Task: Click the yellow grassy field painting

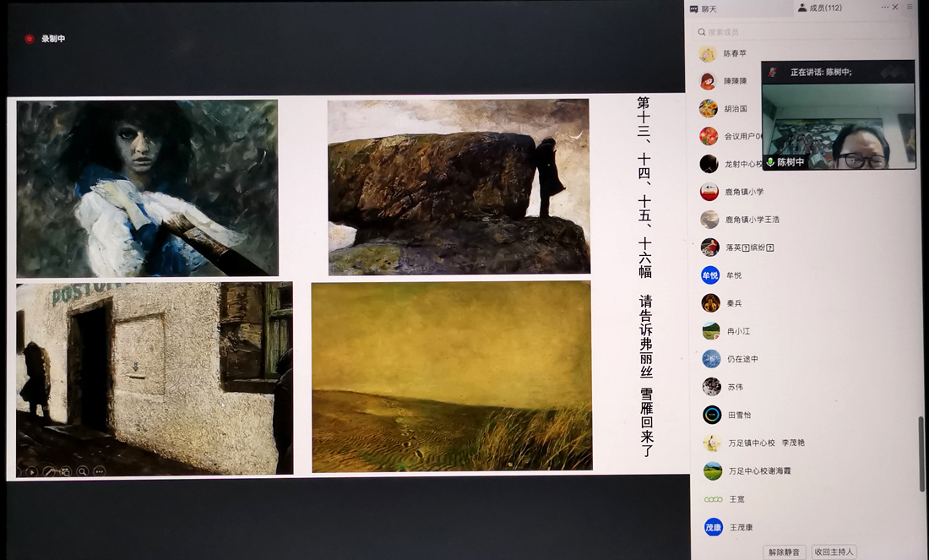Action: (452, 377)
